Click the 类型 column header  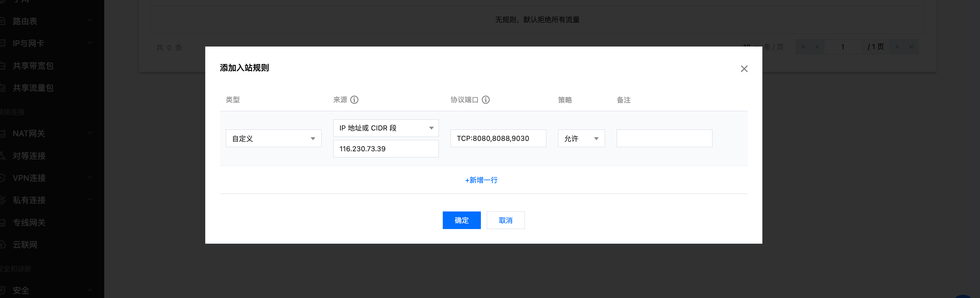pyautogui.click(x=233, y=100)
